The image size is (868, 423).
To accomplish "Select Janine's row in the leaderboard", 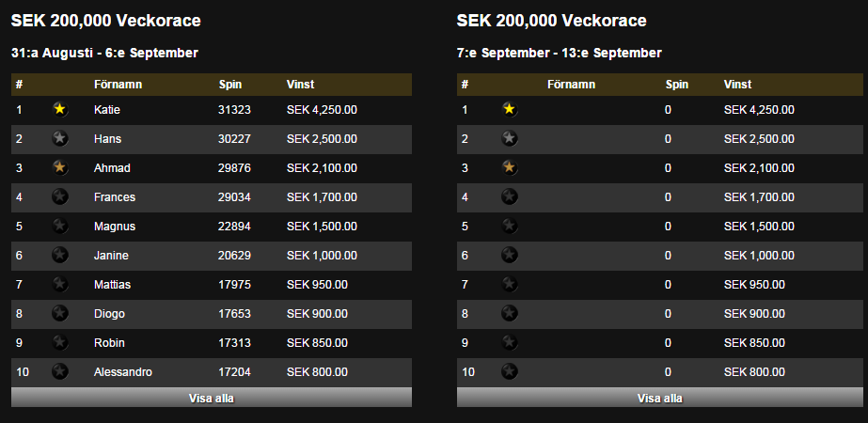I will pyautogui.click(x=212, y=256).
